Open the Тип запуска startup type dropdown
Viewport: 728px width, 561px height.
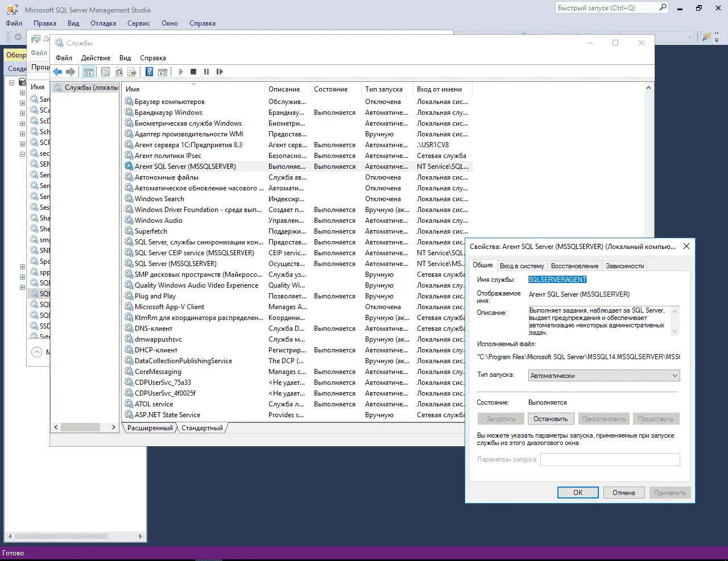click(603, 376)
